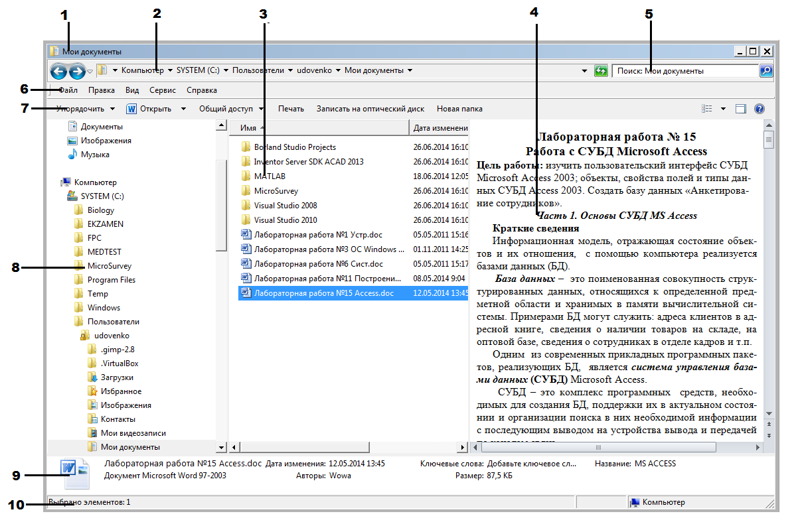Click the MATLAB folder icon in the file list
Screen dimensions: 798x532
pyautogui.click(x=246, y=176)
